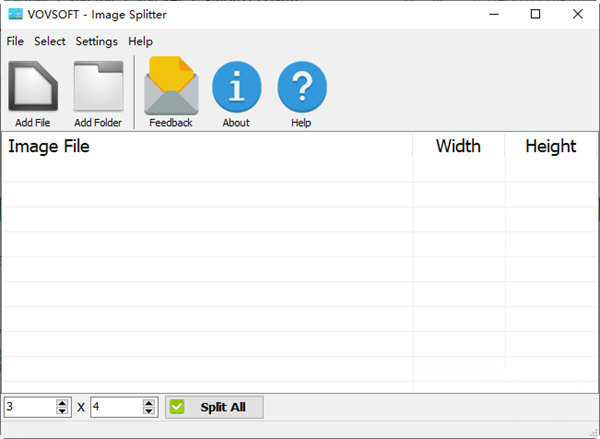Click the VOVSOFT app icon in title bar

pos(15,14)
